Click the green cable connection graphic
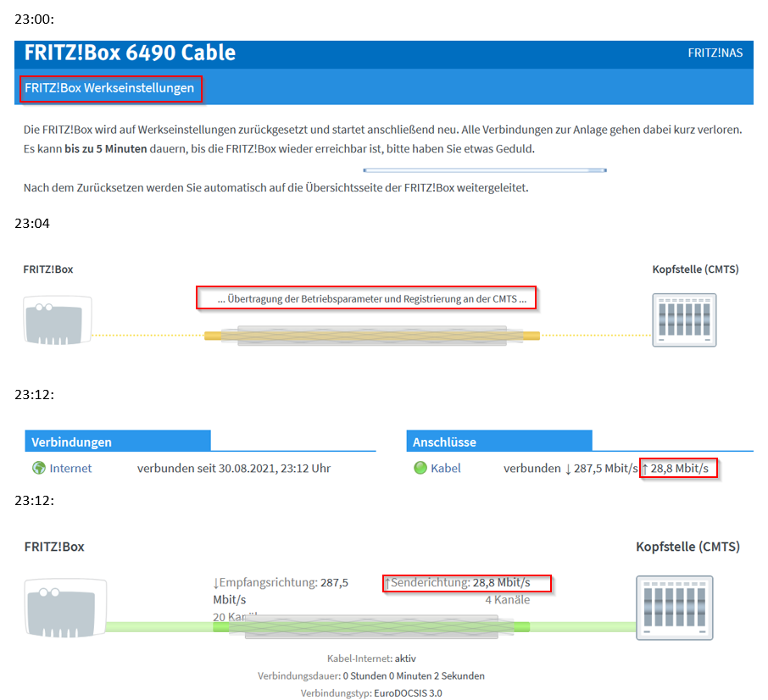 pyautogui.click(x=371, y=627)
